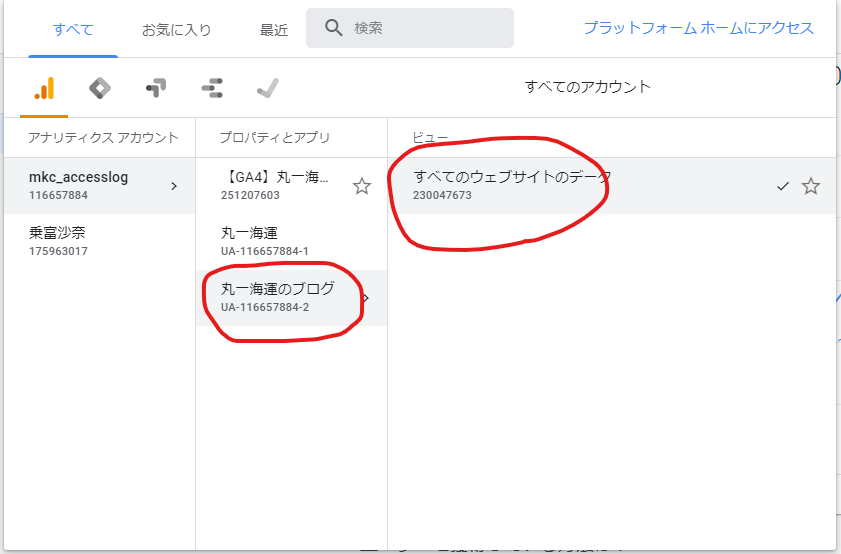Expand the mkc_accesslog account chevron
The image size is (841, 554).
point(174,186)
